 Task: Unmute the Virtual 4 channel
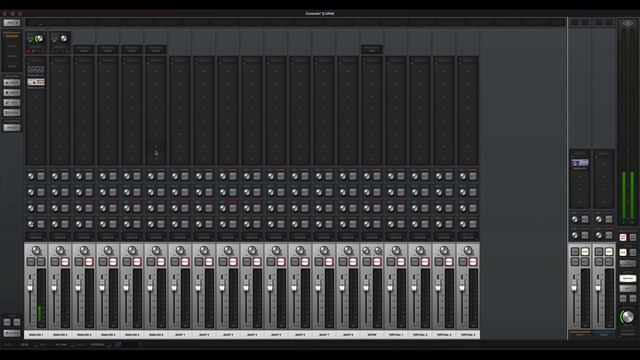pyautogui.click(x=473, y=262)
